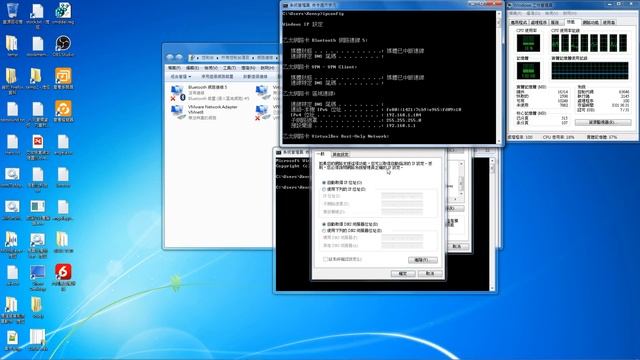Click the memory usage meter in Task Manager
Screen dimensions: 640x360
(528, 71)
